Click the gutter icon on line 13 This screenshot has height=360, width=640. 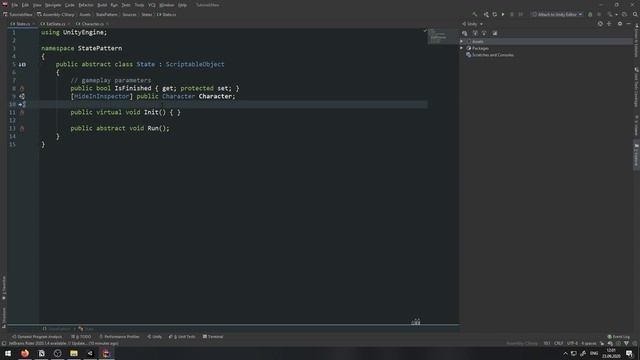tap(22, 128)
